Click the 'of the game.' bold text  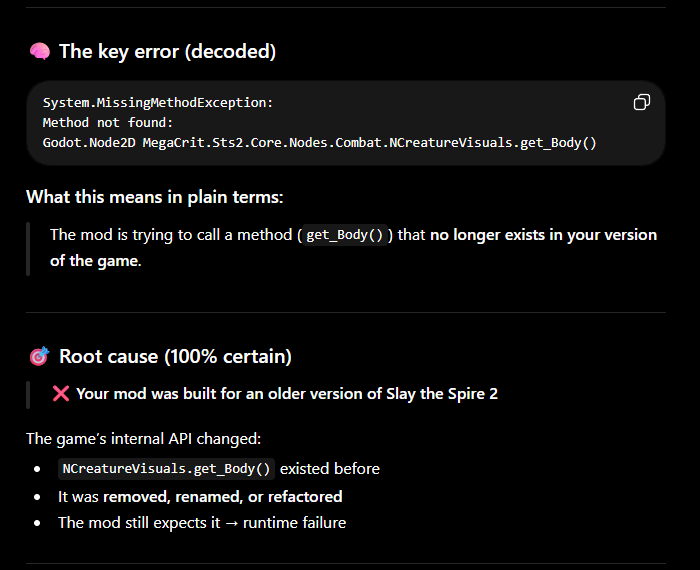coord(96,261)
